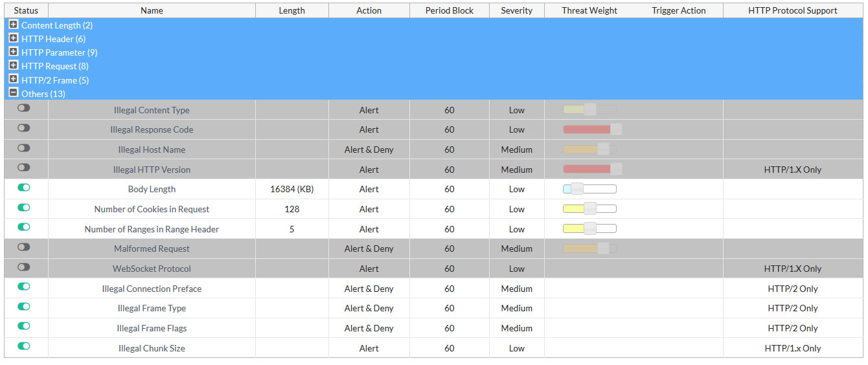Enable the Illegal HTTP Version rule

(x=24, y=168)
